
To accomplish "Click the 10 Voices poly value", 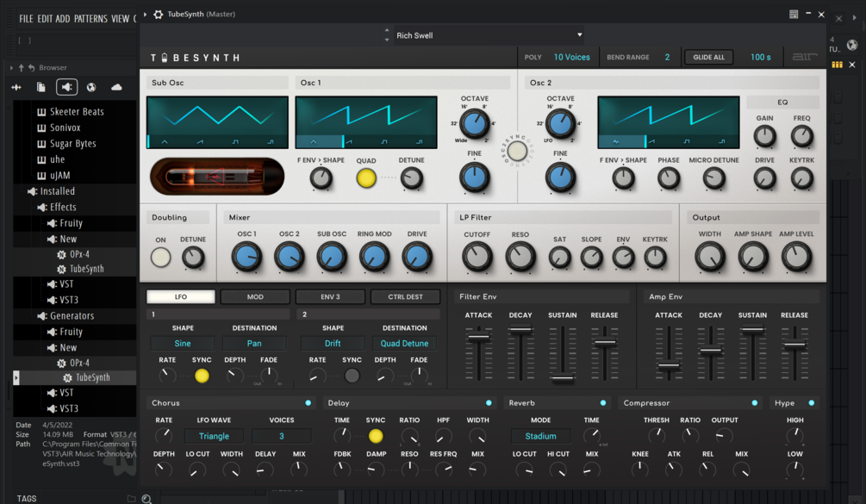I will [x=571, y=58].
